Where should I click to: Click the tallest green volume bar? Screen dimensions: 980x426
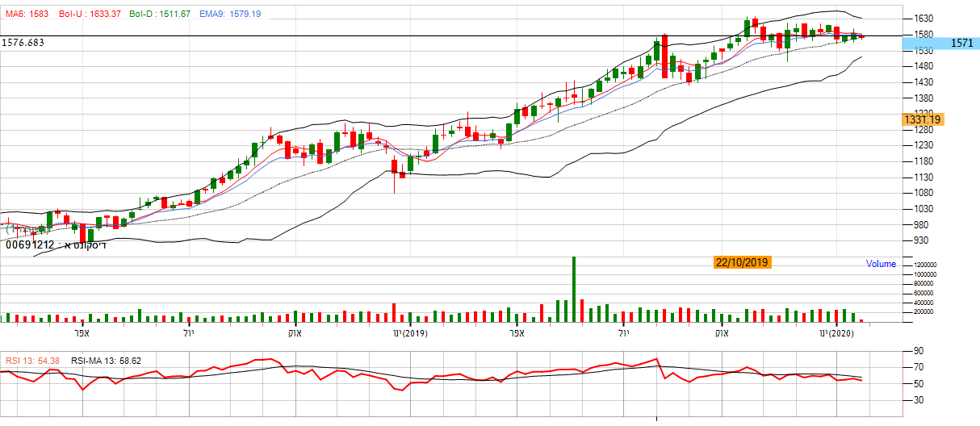574,289
